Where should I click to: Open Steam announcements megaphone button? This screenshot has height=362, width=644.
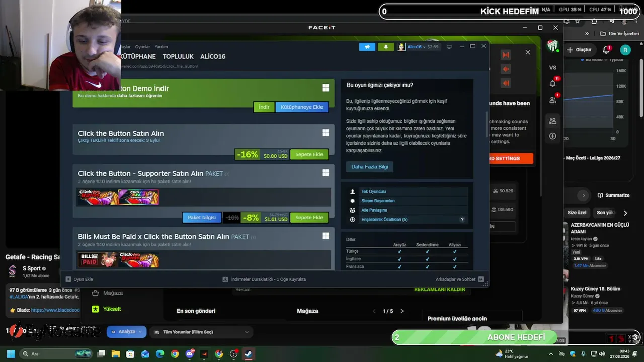367,47
